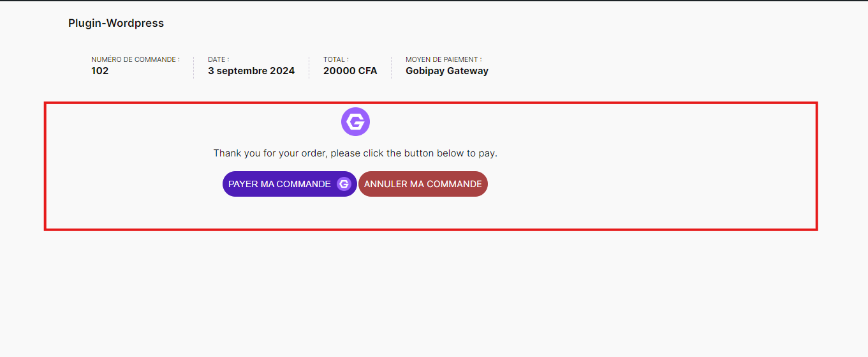Click the Moyen de paiement label
This screenshot has height=357, width=868.
point(443,59)
